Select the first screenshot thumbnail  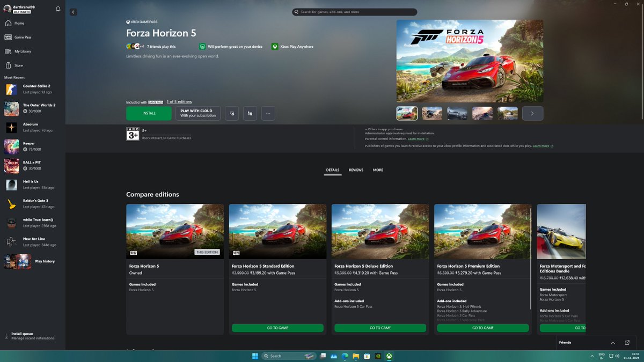pos(407,113)
